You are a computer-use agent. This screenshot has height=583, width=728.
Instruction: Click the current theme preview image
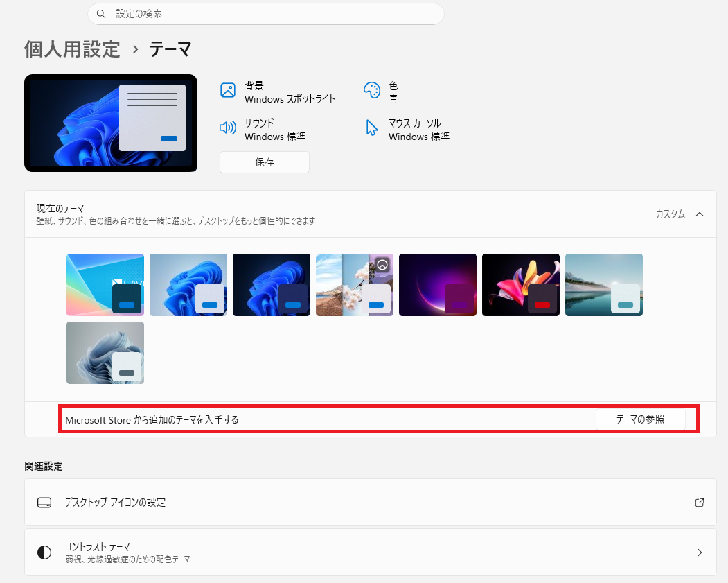(111, 123)
